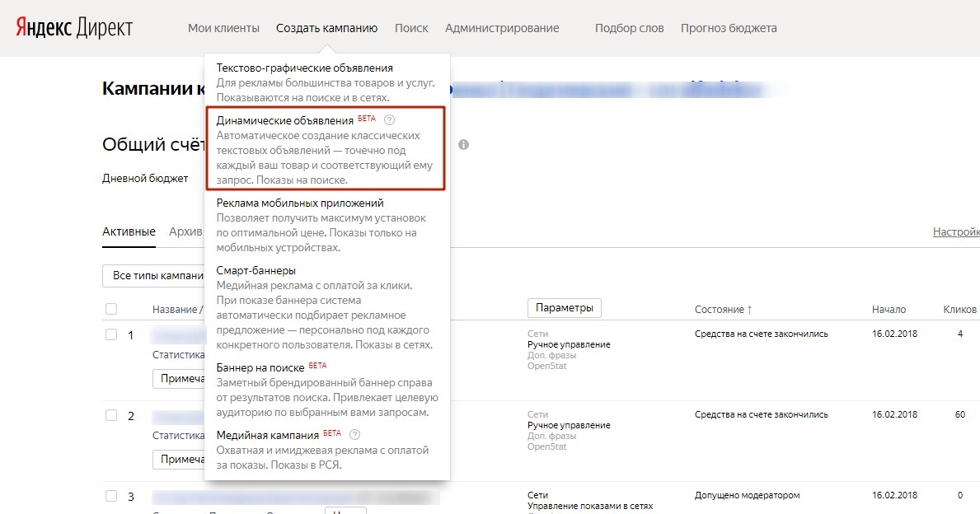The height and width of the screenshot is (514, 980).
Task: Click the Кликов column header
Action: (x=960, y=309)
